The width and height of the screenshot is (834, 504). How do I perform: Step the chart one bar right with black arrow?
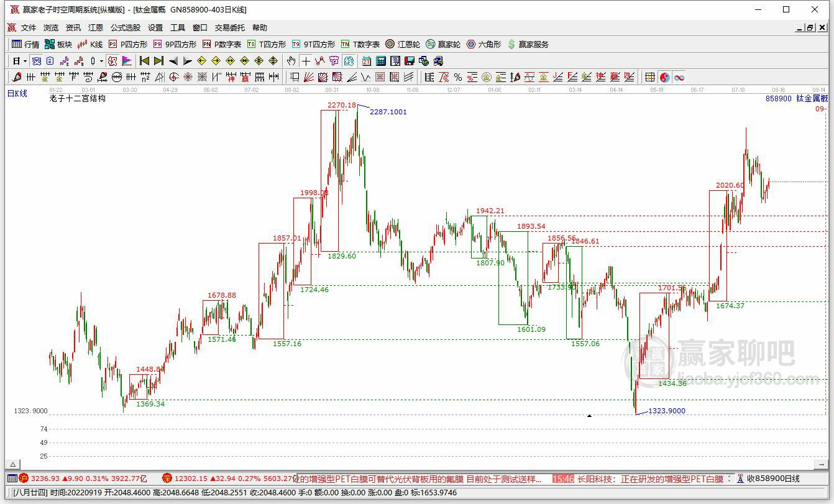tap(188, 61)
